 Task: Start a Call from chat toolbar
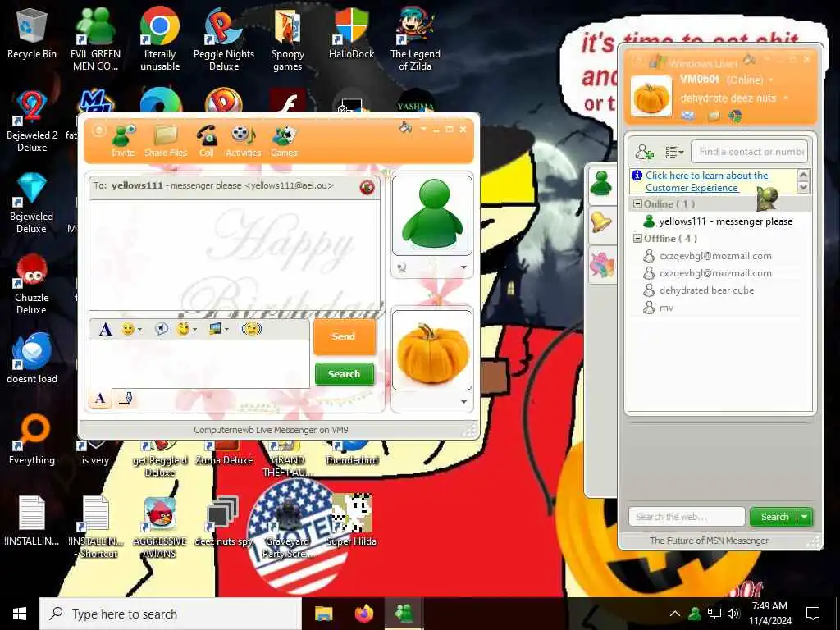[206, 141]
